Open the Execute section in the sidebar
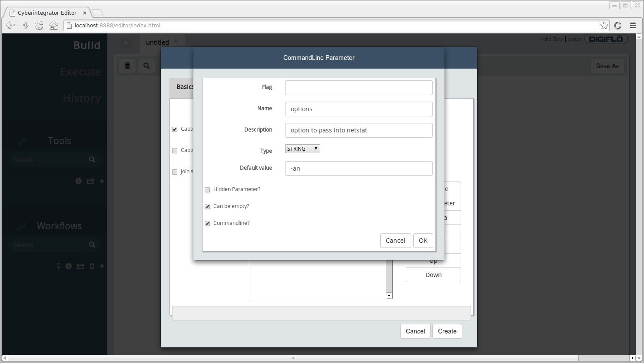The image size is (644, 363). [x=80, y=72]
